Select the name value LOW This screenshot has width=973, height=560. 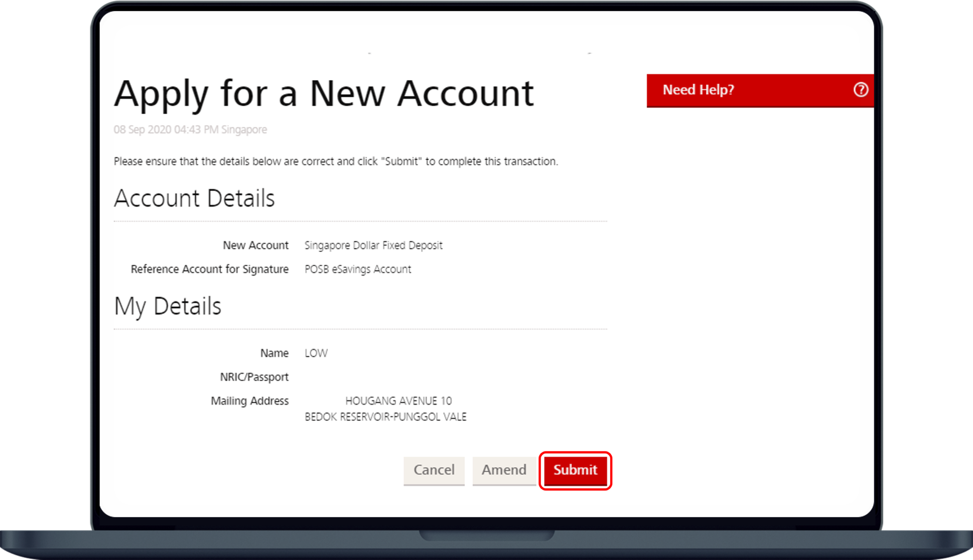[x=316, y=353]
